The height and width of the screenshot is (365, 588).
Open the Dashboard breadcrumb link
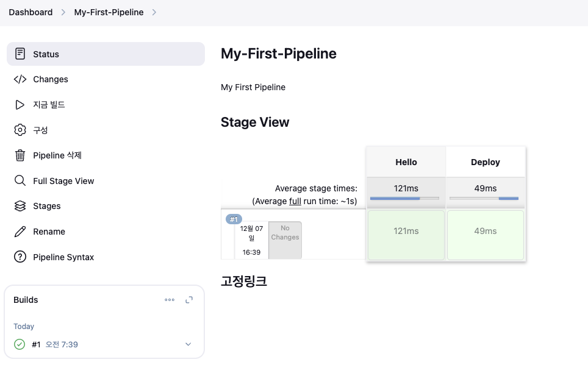[x=30, y=12]
